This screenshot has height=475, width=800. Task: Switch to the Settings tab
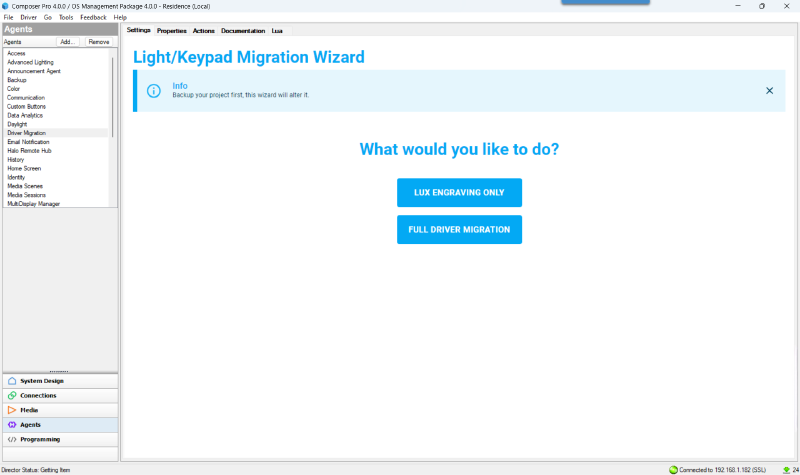138,30
